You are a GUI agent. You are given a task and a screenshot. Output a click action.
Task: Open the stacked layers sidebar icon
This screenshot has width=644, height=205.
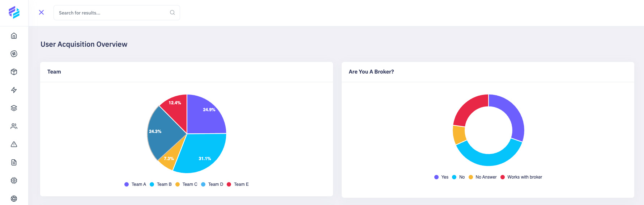pos(14,108)
